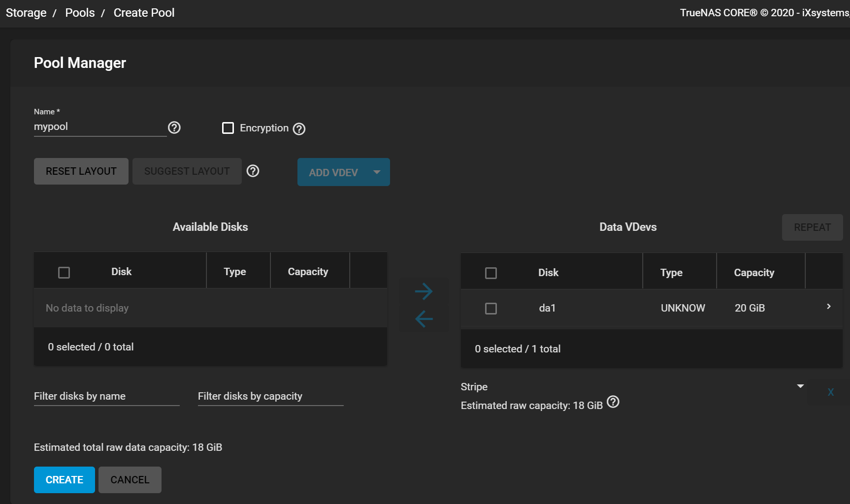
Task: Click the da1 disk name cell
Action: click(x=547, y=308)
